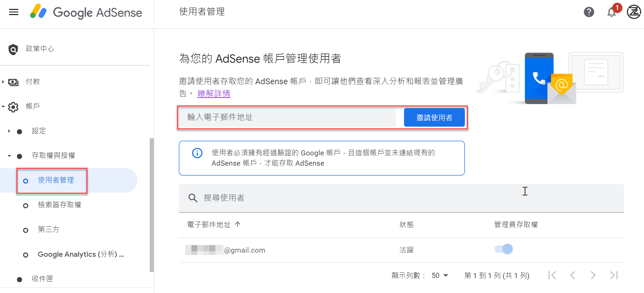Click the 存取權與授權 sidebar label
The image size is (644, 293).
[53, 155]
